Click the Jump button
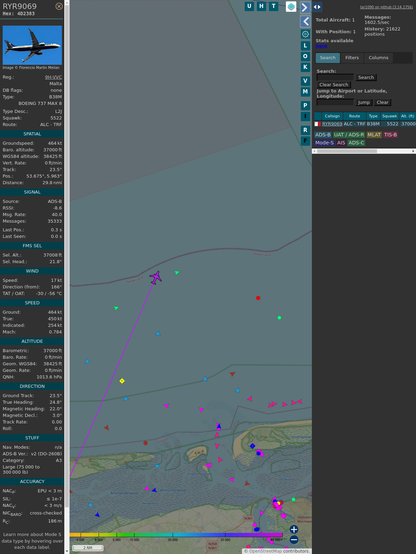This screenshot has width=416, height=554. [x=364, y=102]
